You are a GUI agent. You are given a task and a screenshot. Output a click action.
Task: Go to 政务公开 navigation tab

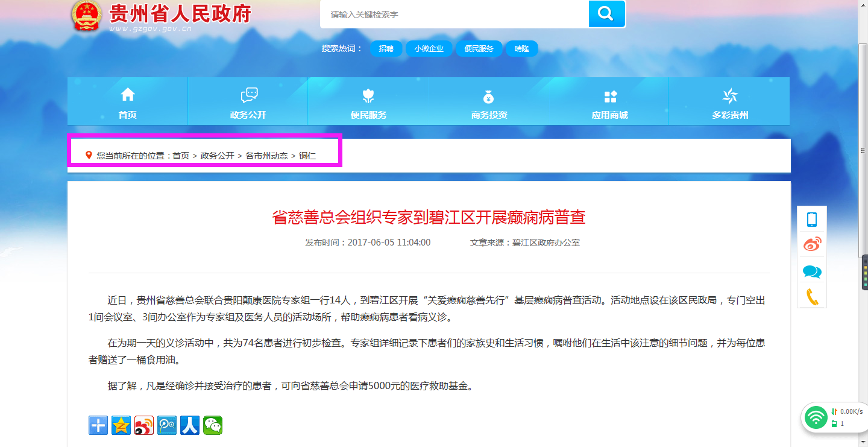pyautogui.click(x=248, y=102)
